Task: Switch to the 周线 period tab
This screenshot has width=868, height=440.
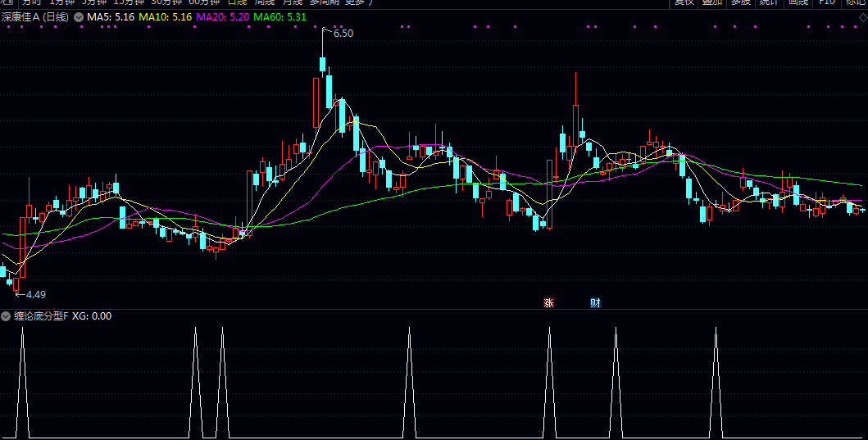Action: click(x=265, y=2)
